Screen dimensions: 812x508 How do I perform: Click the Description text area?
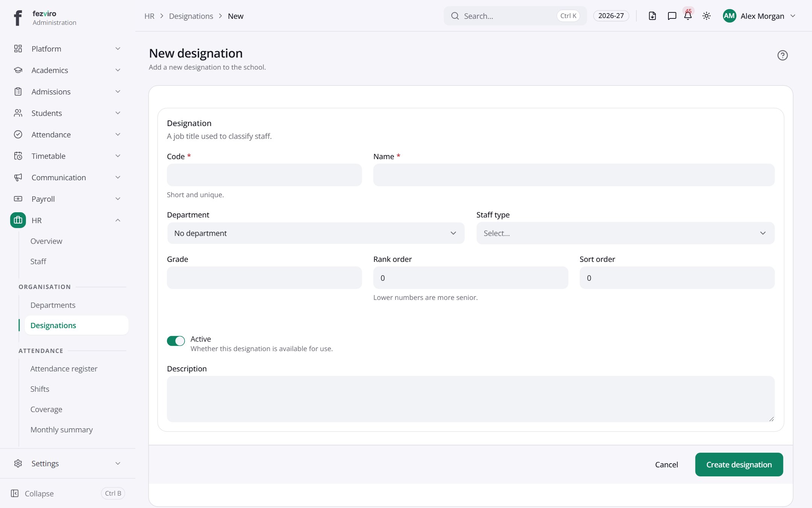point(471,399)
